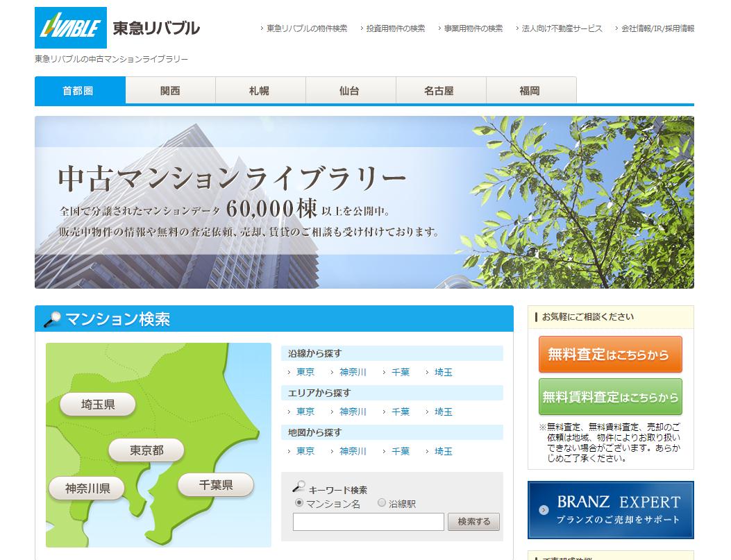Switch to the 関西 tab

(170, 90)
